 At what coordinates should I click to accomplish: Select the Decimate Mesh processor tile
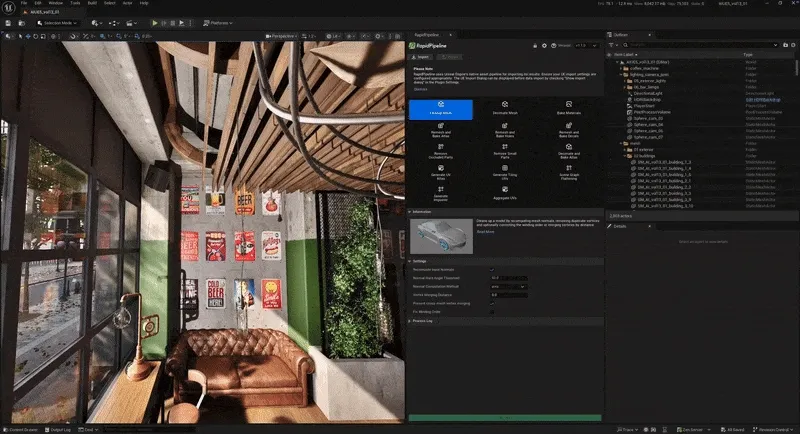point(504,109)
